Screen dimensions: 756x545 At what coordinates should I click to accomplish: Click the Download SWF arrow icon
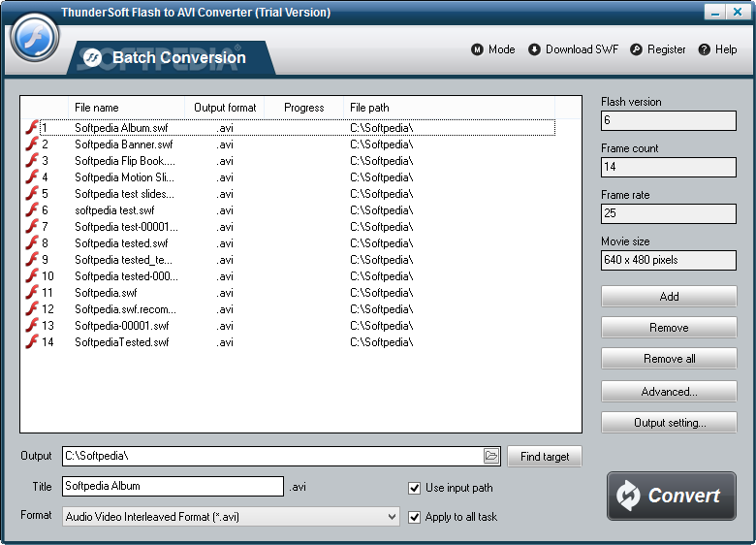point(534,49)
